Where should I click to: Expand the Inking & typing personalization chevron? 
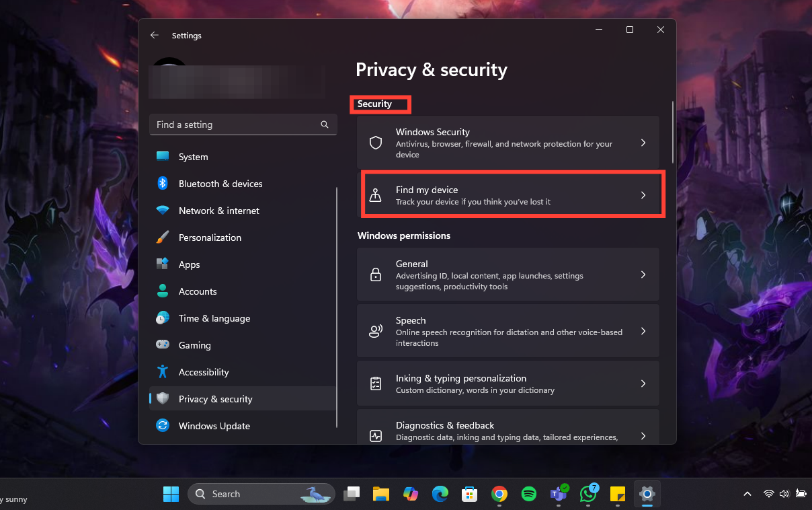(x=643, y=384)
